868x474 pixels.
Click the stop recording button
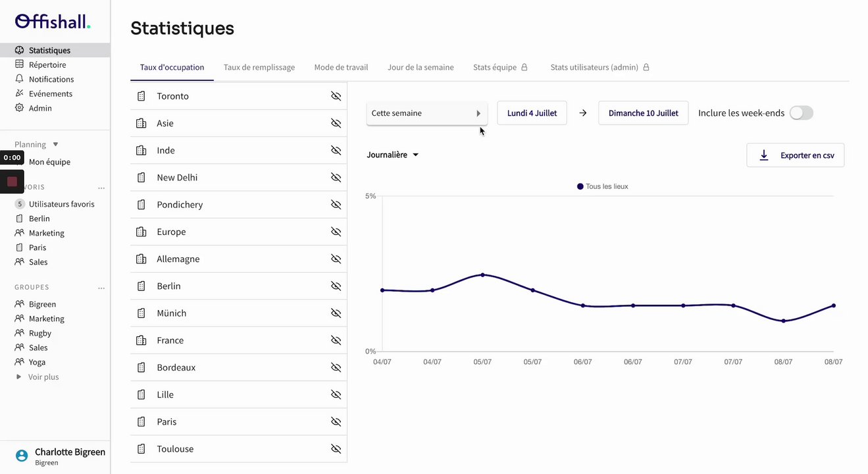pos(12,182)
